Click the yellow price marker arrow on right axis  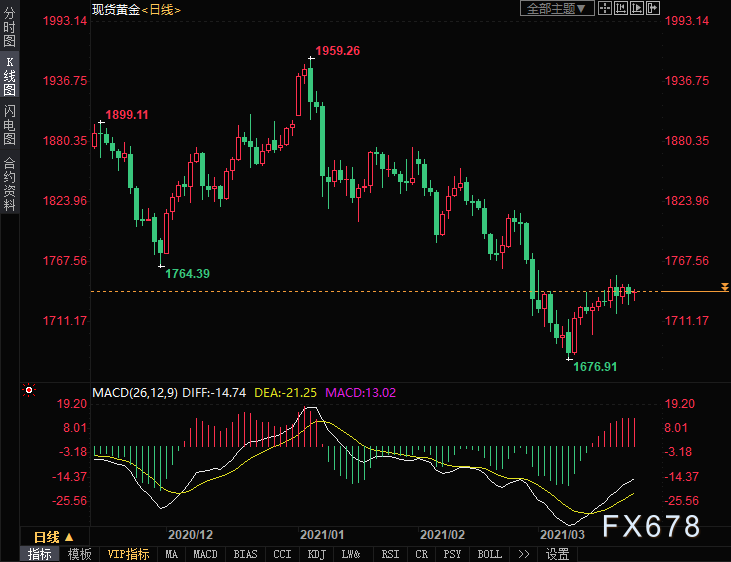[724, 288]
